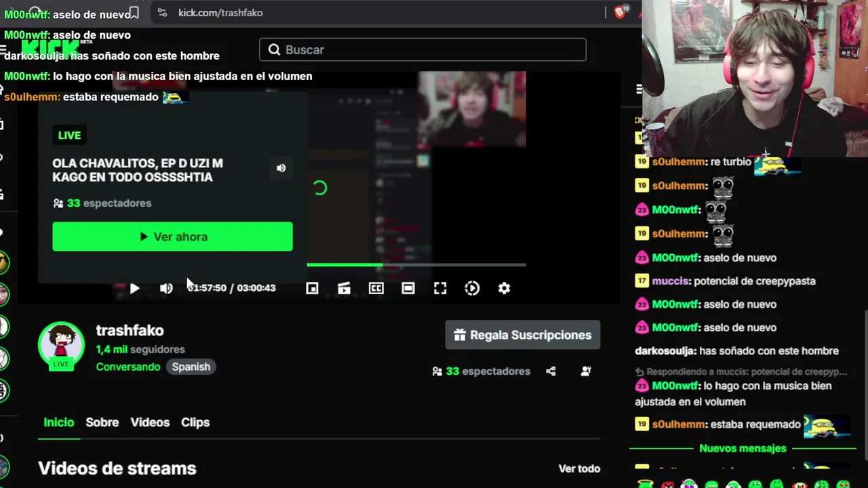Click the share icon

551,371
